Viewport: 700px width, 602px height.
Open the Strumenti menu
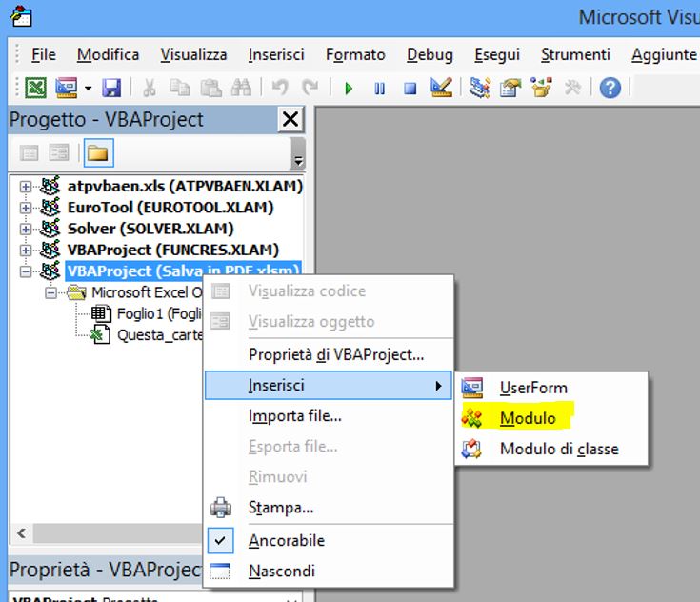pyautogui.click(x=575, y=55)
